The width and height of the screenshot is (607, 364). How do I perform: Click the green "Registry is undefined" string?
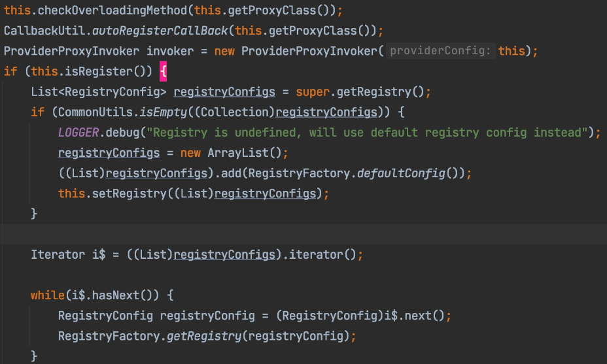(x=368, y=133)
